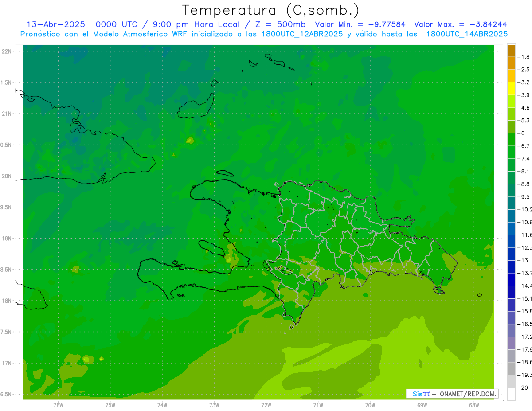Click the "-4.6" color scale value
The width and height of the screenshot is (532, 411).
523,108
